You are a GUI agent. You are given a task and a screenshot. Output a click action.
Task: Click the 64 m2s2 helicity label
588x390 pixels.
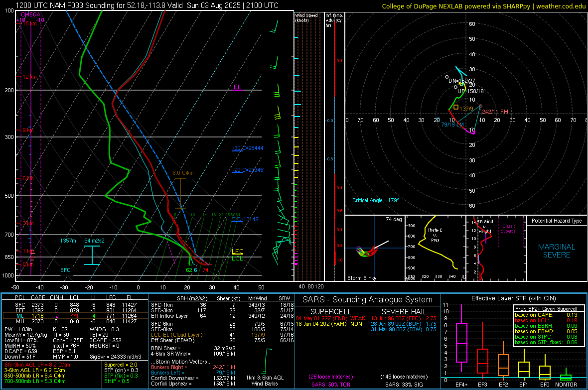point(95,241)
